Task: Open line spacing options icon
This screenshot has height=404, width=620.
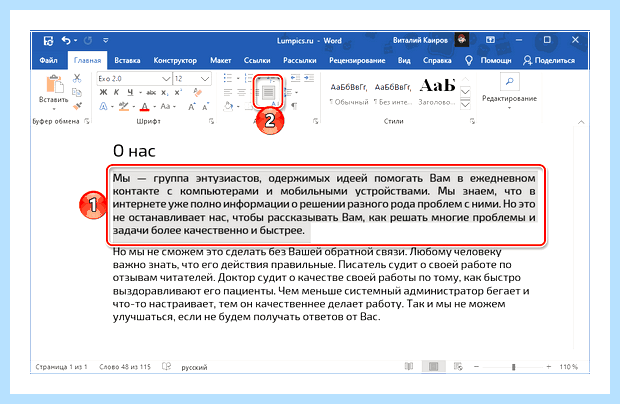Action: 288,93
